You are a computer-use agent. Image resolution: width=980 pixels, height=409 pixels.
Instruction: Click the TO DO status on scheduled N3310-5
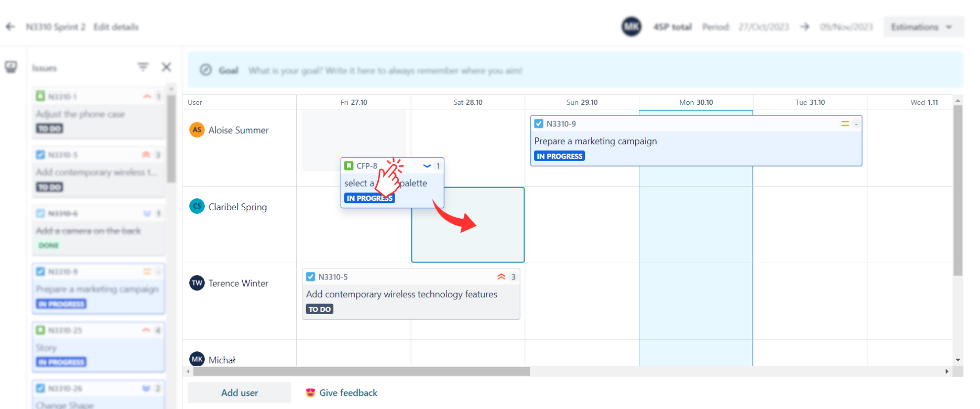click(x=320, y=309)
